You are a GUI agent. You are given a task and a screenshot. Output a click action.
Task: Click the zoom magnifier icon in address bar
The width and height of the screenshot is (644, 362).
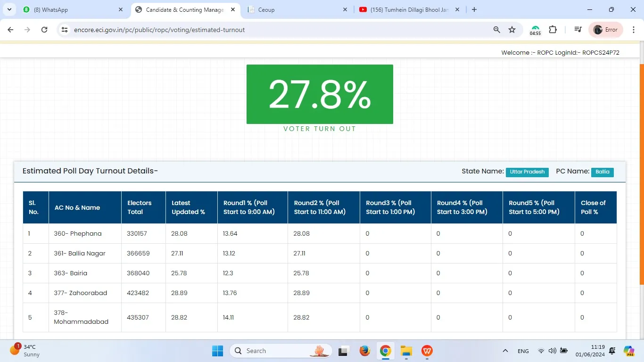496,30
